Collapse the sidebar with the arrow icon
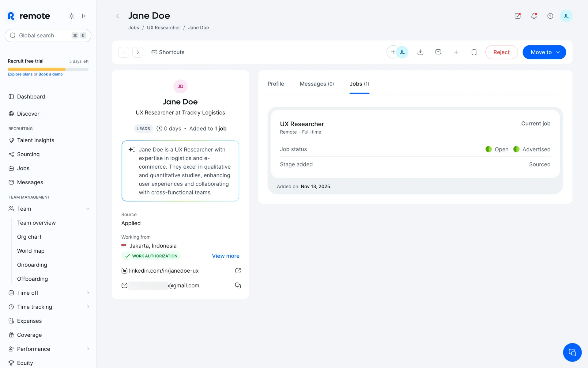 pyautogui.click(x=85, y=16)
